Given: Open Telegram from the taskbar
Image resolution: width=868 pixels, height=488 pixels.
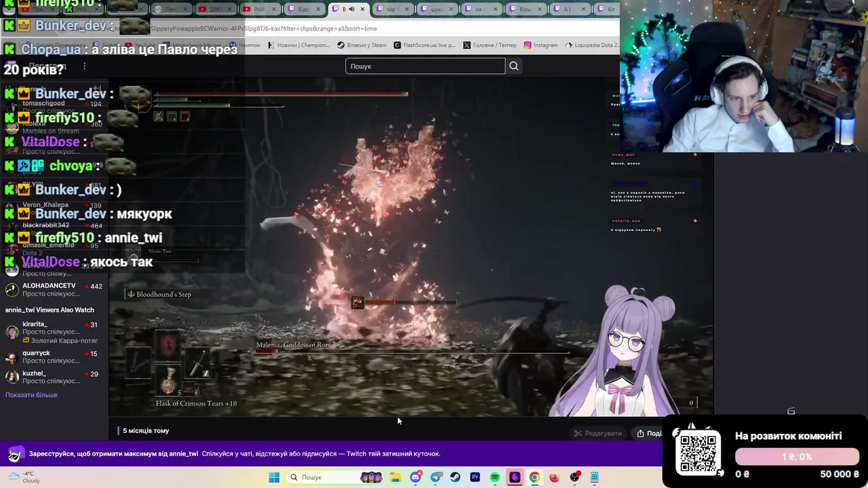Looking at the screenshot, I should tap(435, 477).
